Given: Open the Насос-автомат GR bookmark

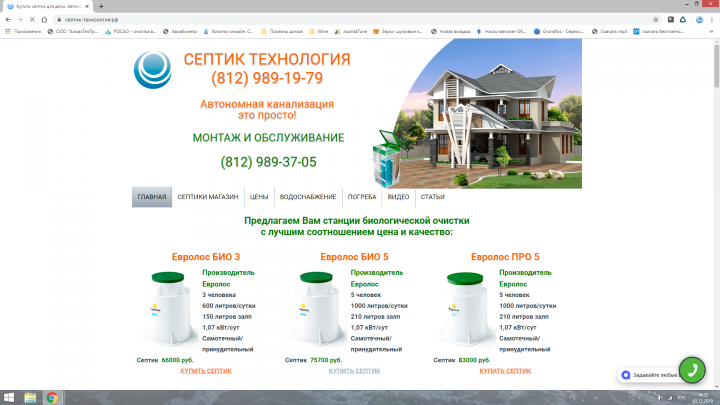Looking at the screenshot, I should (x=501, y=32).
